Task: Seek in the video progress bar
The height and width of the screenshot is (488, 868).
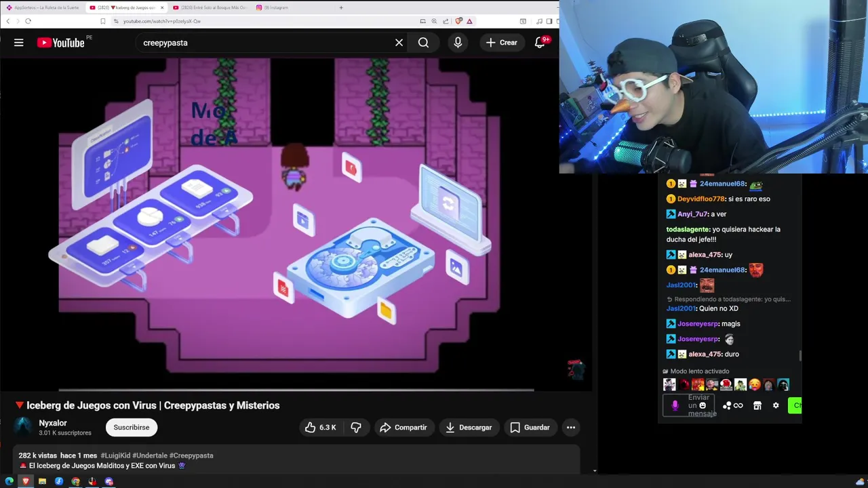Action: (x=296, y=390)
